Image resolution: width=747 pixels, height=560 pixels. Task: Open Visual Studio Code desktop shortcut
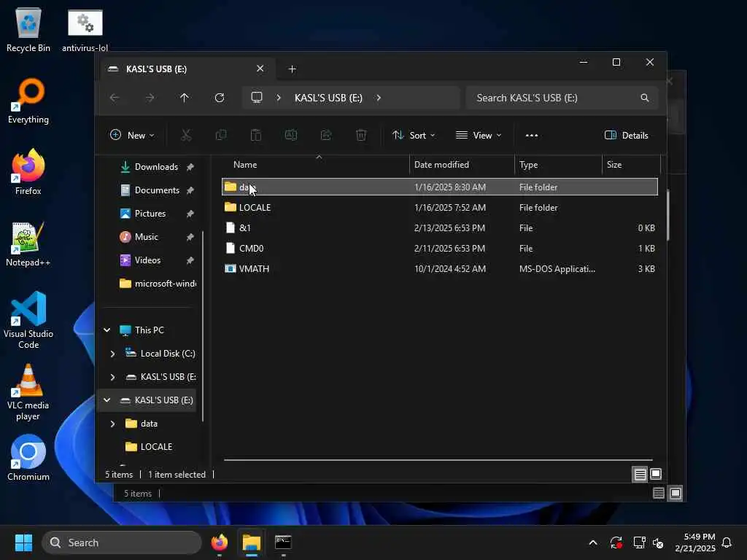pos(28,320)
